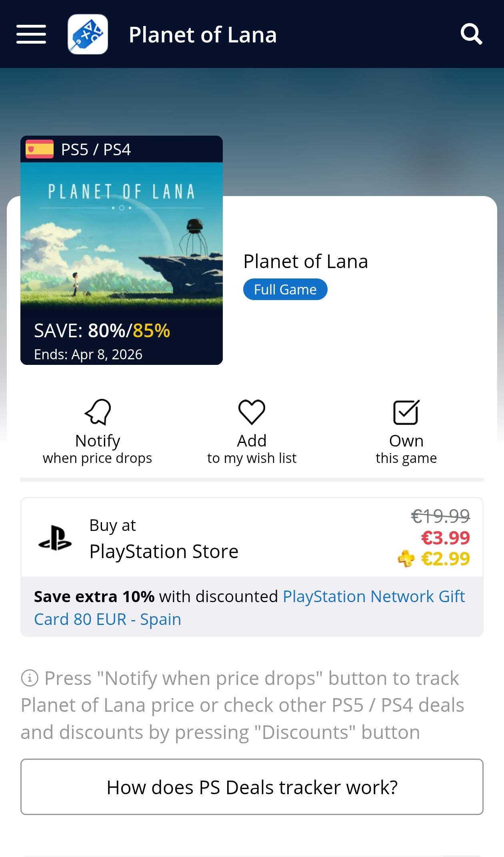Open the Planet of Lana cover image
Screen dimensions: 504x857
click(x=122, y=240)
